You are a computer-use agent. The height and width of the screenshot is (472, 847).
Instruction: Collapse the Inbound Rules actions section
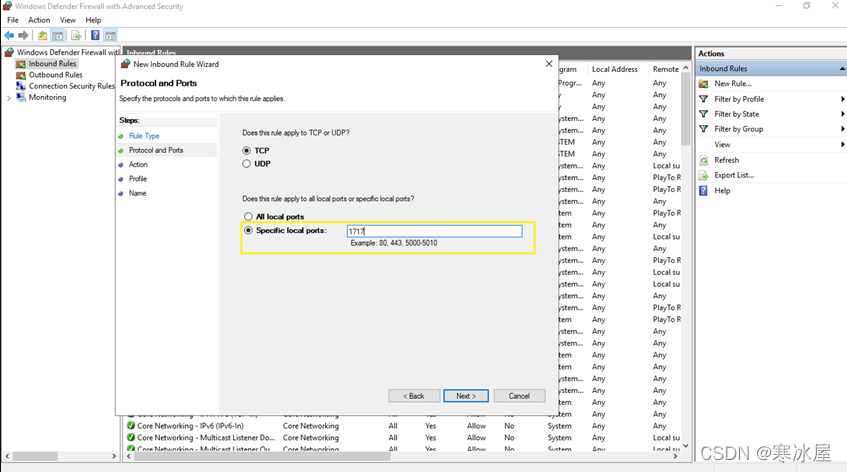tap(841, 69)
